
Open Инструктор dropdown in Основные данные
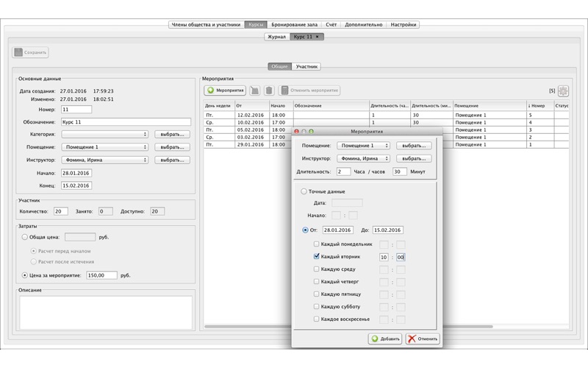pos(104,160)
